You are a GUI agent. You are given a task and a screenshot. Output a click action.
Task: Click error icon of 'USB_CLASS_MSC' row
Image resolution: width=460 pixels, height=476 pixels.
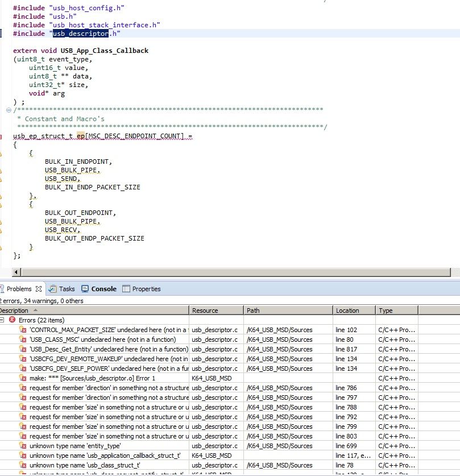pos(23,340)
